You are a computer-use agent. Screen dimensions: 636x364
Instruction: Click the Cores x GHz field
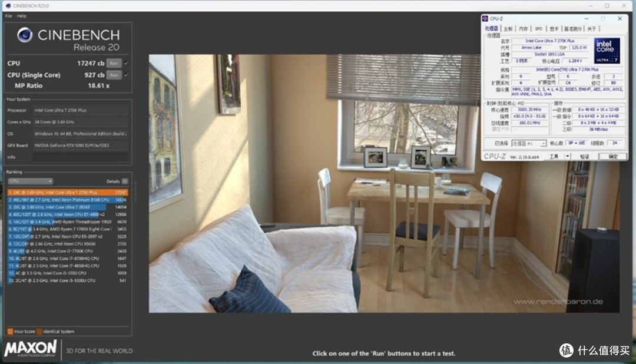[80, 122]
